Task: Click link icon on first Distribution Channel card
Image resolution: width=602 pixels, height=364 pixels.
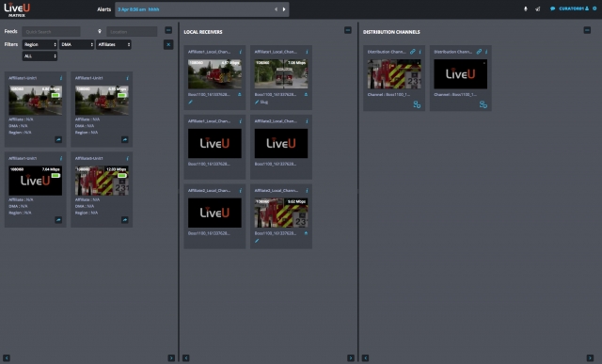Action: pos(413,52)
